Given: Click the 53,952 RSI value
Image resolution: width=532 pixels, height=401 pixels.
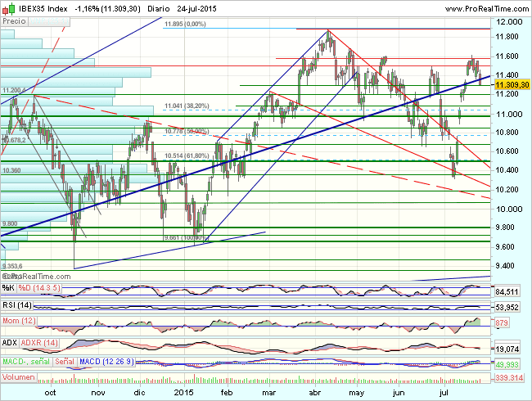Looking at the screenshot, I should coord(507,308).
